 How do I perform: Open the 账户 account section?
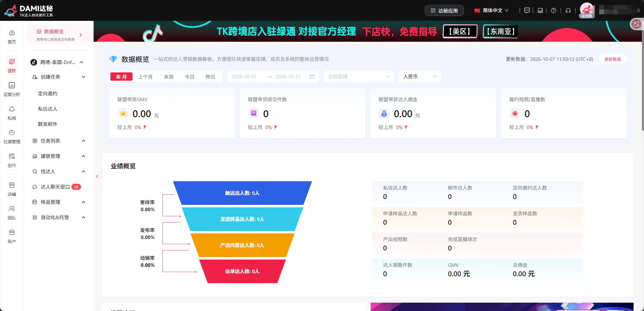12,237
